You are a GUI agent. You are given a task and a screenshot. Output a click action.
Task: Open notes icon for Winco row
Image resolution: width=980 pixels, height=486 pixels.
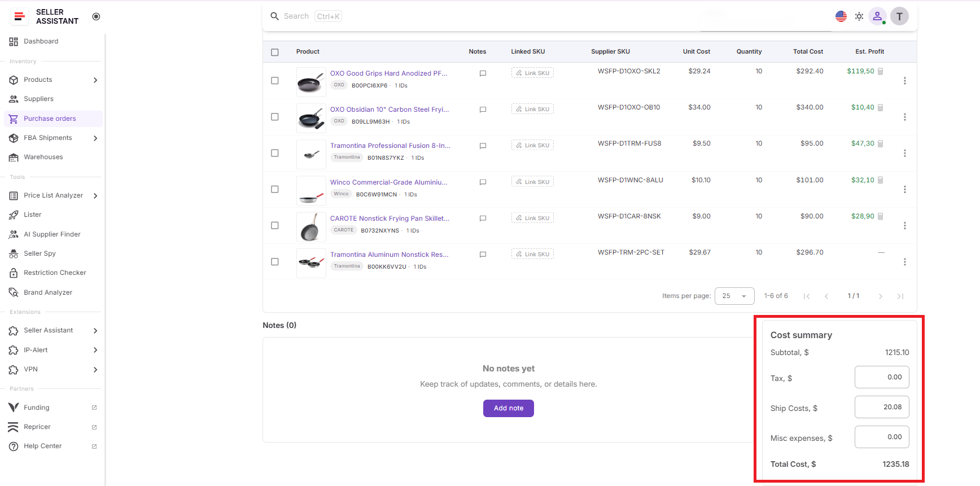(x=483, y=182)
